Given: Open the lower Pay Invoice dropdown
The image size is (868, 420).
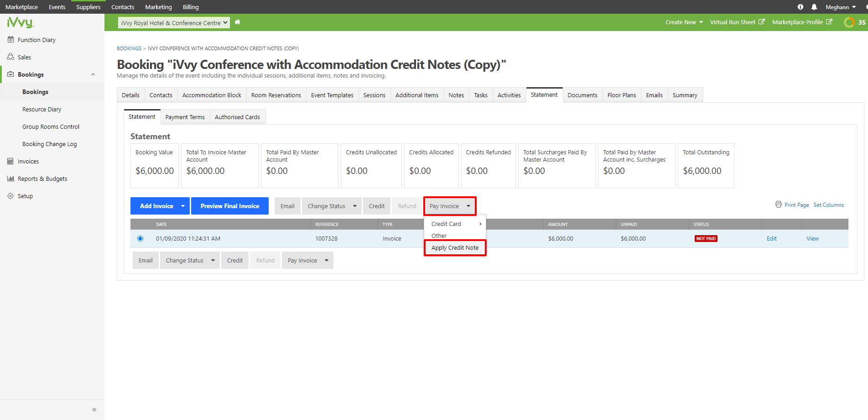Looking at the screenshot, I should (307, 260).
